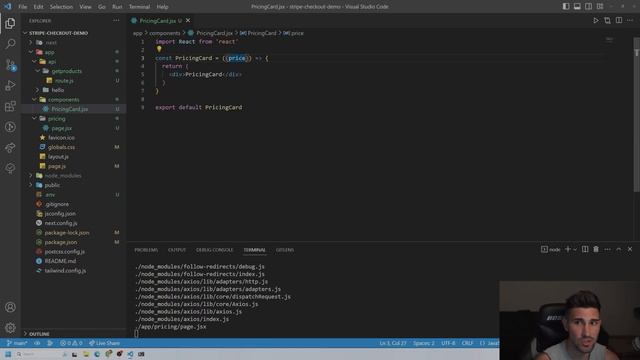Open File Explorer from taskbar
640x360 pixels.
86,354
